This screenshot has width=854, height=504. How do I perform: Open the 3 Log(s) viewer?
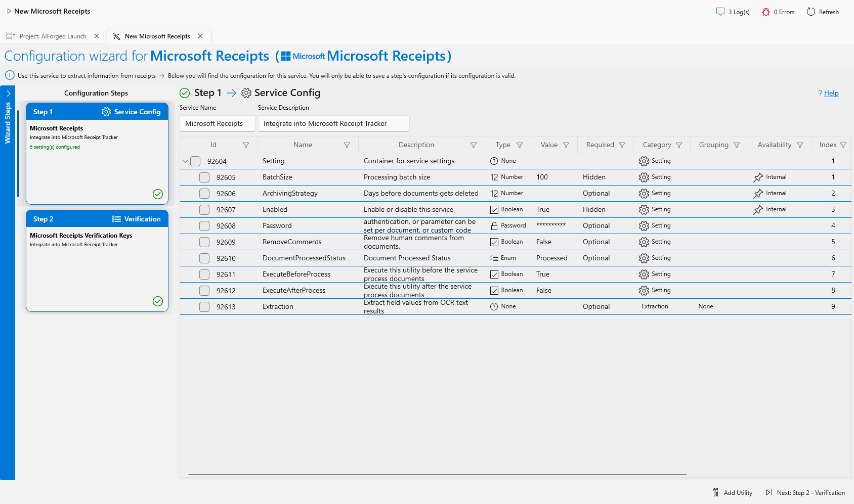[733, 12]
